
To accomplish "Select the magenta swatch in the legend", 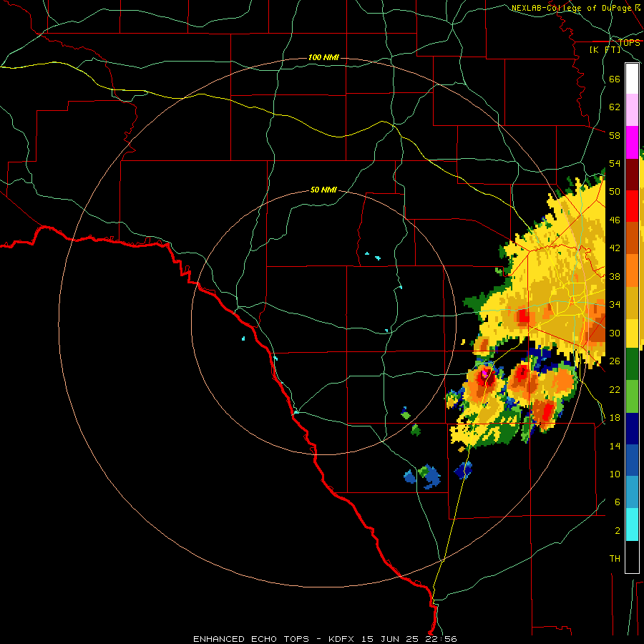I will pos(632,142).
